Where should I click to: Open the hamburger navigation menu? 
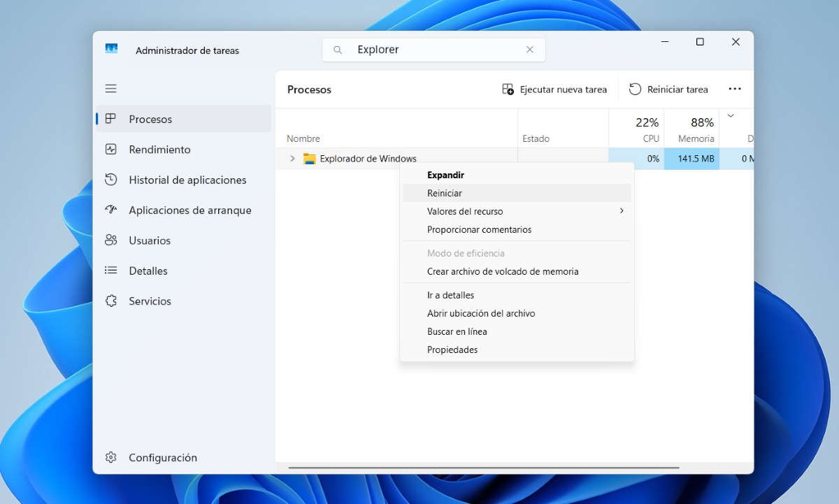tap(110, 88)
